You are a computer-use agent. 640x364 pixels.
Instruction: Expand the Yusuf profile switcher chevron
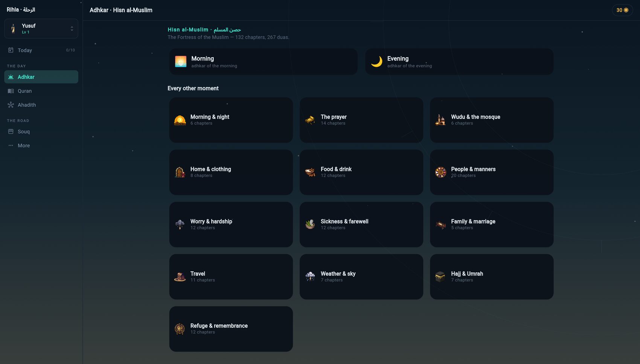[72, 29]
